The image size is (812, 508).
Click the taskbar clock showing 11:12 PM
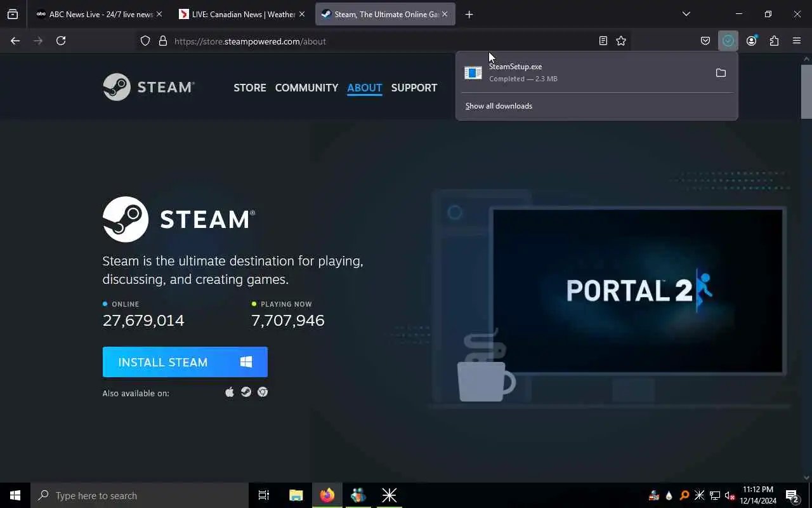point(758,495)
